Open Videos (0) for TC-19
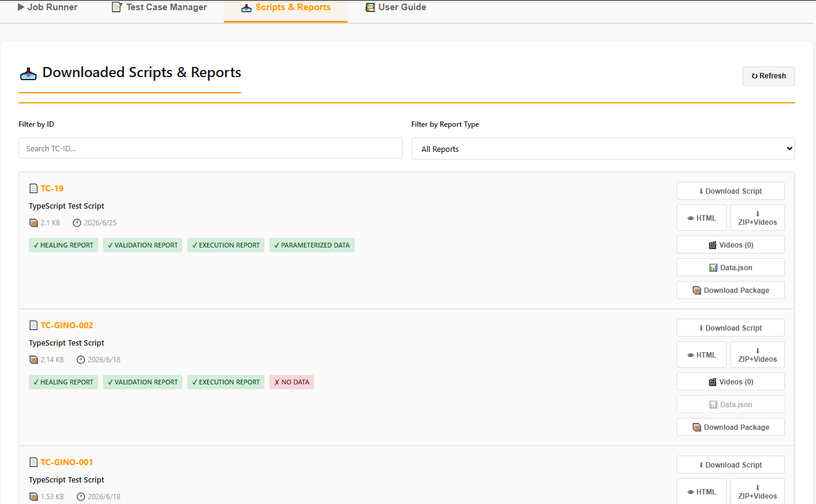The height and width of the screenshot is (504, 816). point(730,245)
